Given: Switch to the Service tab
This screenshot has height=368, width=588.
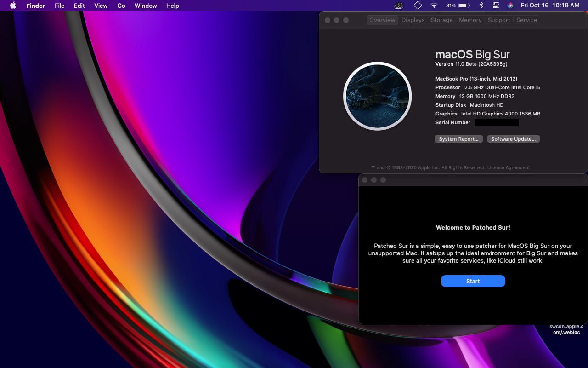Looking at the screenshot, I should 526,20.
